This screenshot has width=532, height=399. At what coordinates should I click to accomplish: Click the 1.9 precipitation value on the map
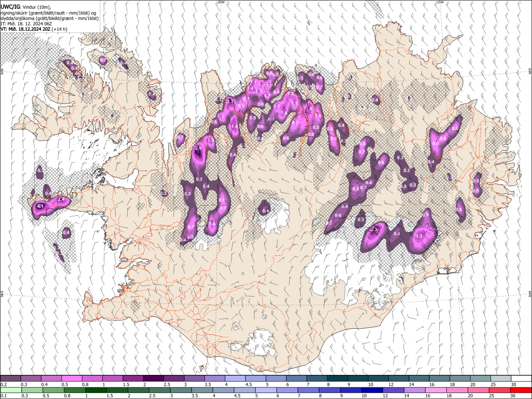click(x=309, y=108)
